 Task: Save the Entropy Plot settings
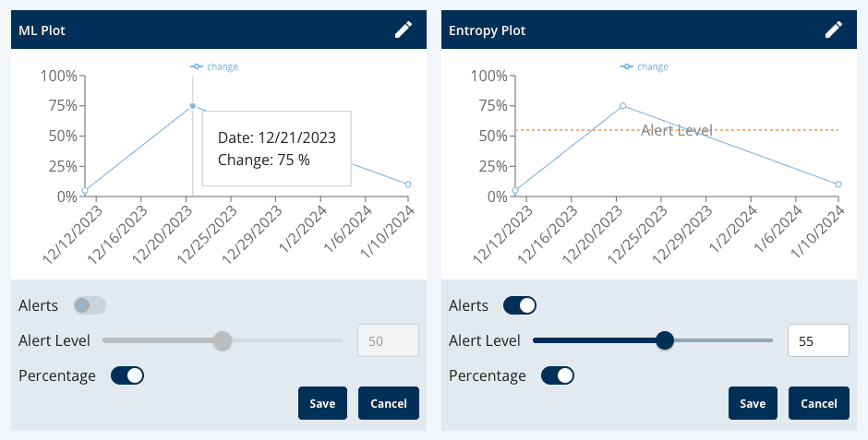753,403
